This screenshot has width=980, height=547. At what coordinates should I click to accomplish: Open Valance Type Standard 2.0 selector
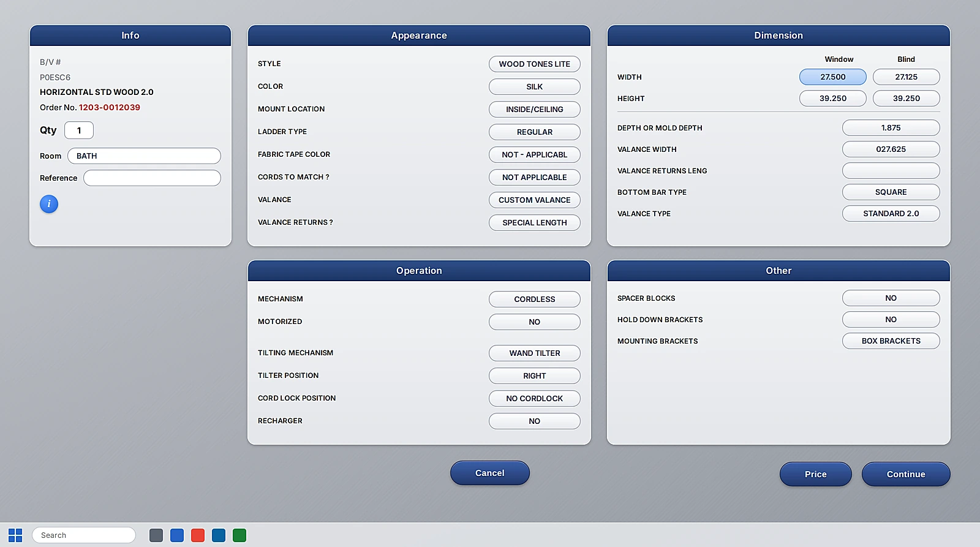(x=891, y=214)
